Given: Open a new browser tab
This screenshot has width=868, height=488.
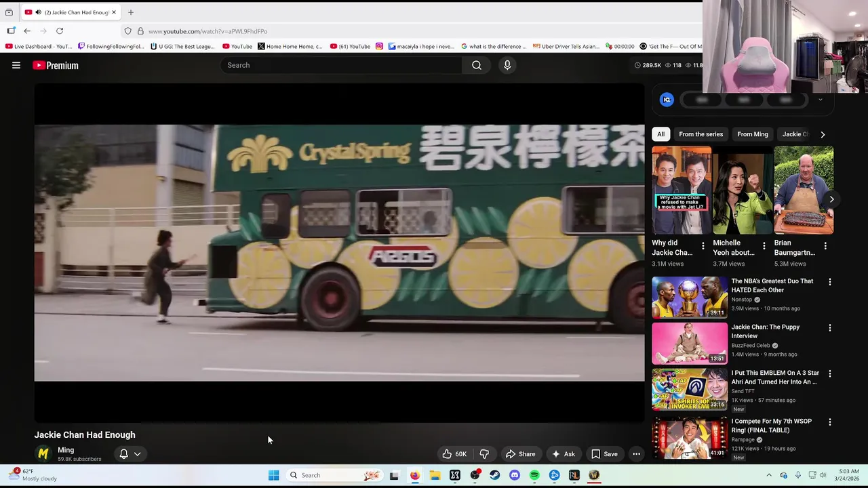Looking at the screenshot, I should 131,12.
